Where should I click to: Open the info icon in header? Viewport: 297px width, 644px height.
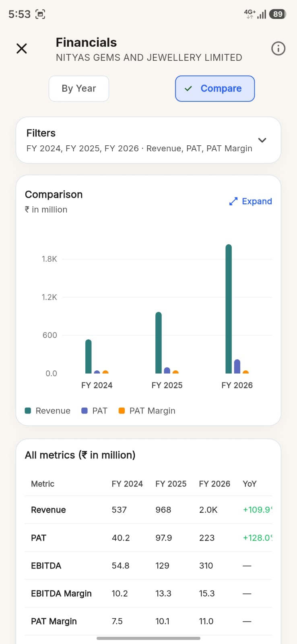278,49
